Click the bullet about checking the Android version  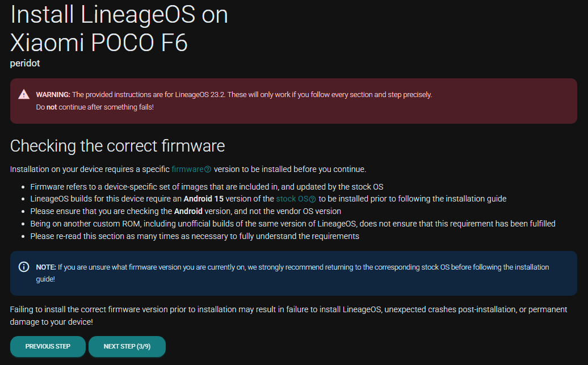coord(186,211)
